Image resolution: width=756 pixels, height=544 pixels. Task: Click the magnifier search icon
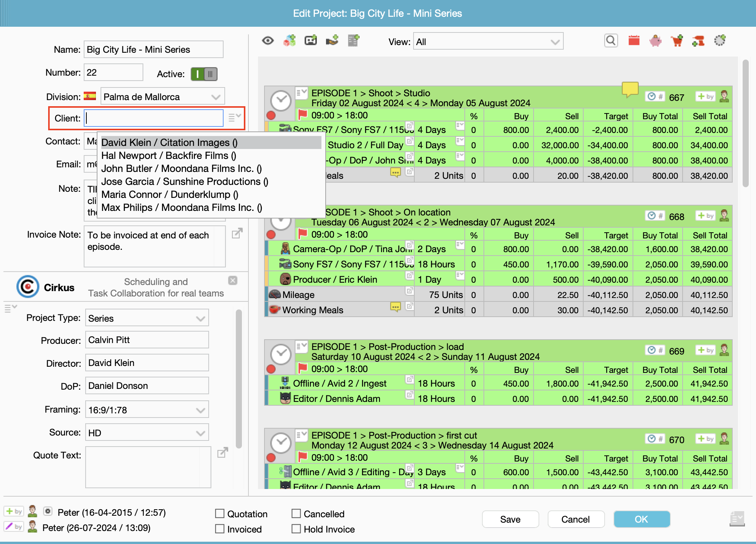click(x=611, y=40)
